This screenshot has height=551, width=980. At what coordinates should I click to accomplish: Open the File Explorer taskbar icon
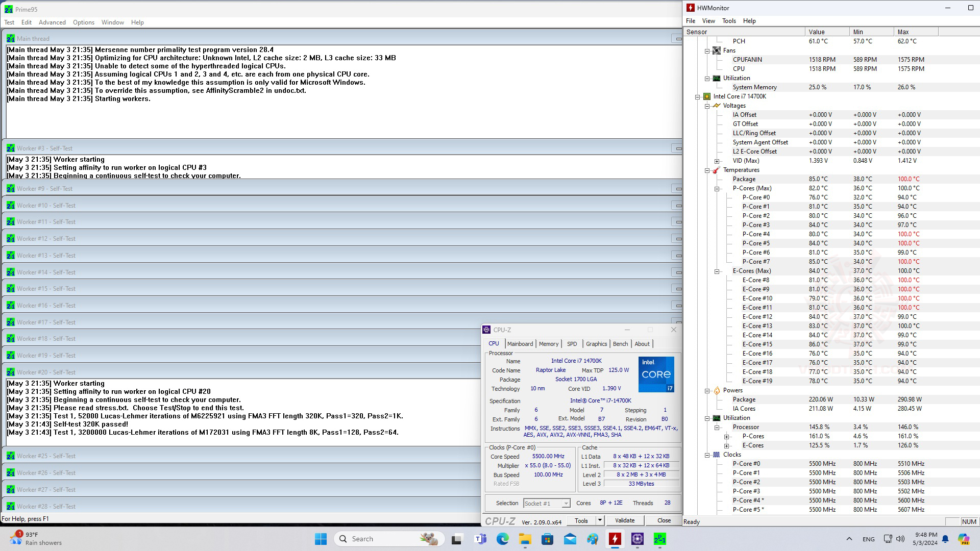pyautogui.click(x=525, y=539)
